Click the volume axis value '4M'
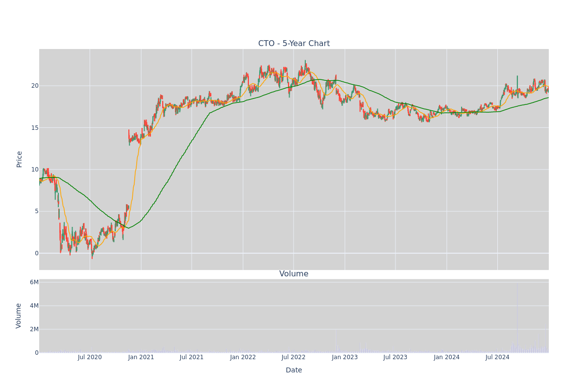588x392 pixels. [x=34, y=306]
